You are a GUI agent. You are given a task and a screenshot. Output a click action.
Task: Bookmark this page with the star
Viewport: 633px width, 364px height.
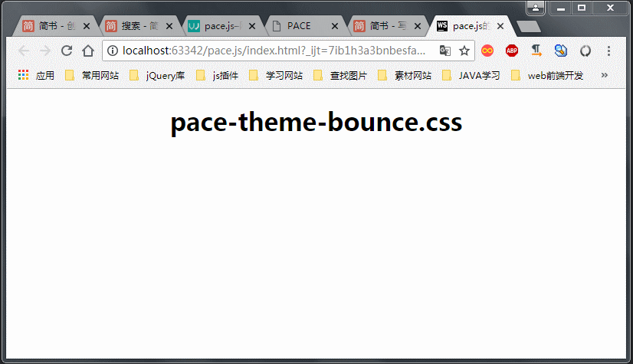pos(464,51)
